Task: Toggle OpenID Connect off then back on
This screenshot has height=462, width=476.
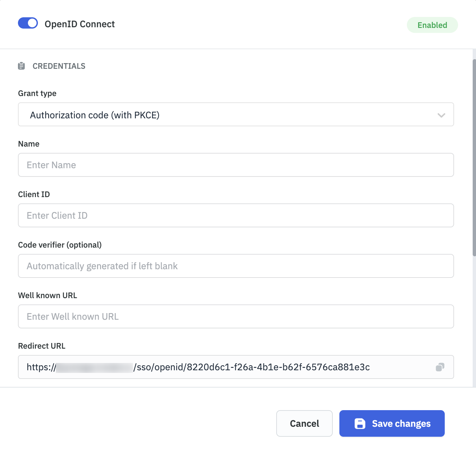Action: click(28, 23)
